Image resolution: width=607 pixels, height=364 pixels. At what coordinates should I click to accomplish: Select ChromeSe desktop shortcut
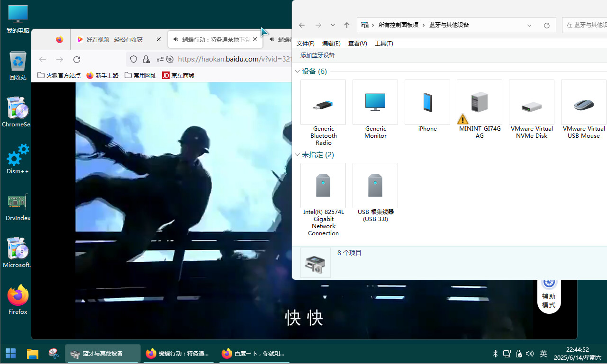tap(17, 112)
